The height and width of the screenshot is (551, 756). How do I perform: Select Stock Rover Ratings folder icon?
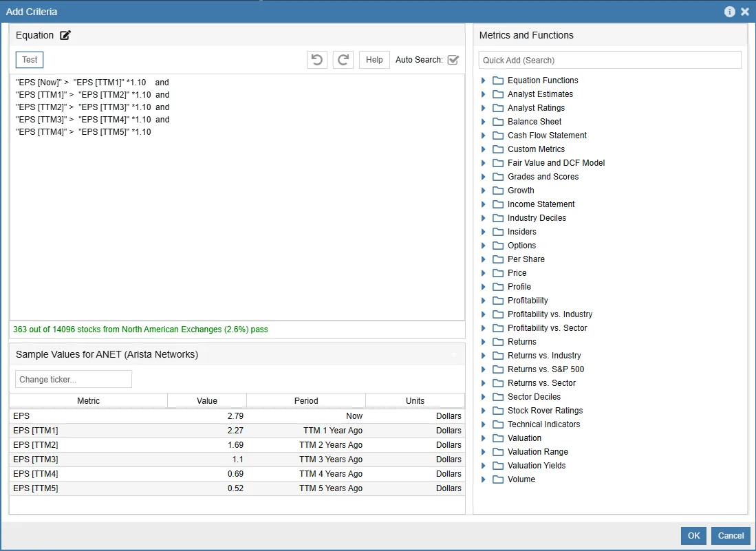(x=498, y=411)
